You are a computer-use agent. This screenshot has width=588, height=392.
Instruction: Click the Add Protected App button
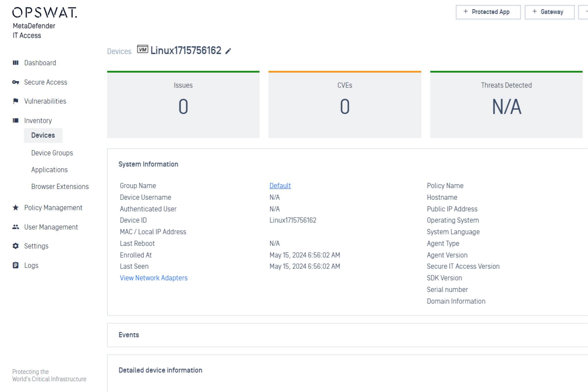tap(488, 12)
